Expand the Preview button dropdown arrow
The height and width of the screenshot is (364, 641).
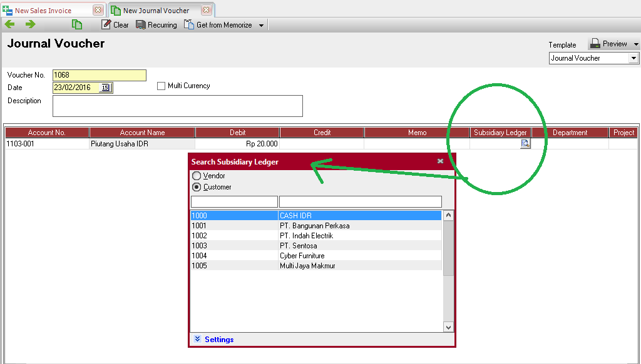pos(636,44)
